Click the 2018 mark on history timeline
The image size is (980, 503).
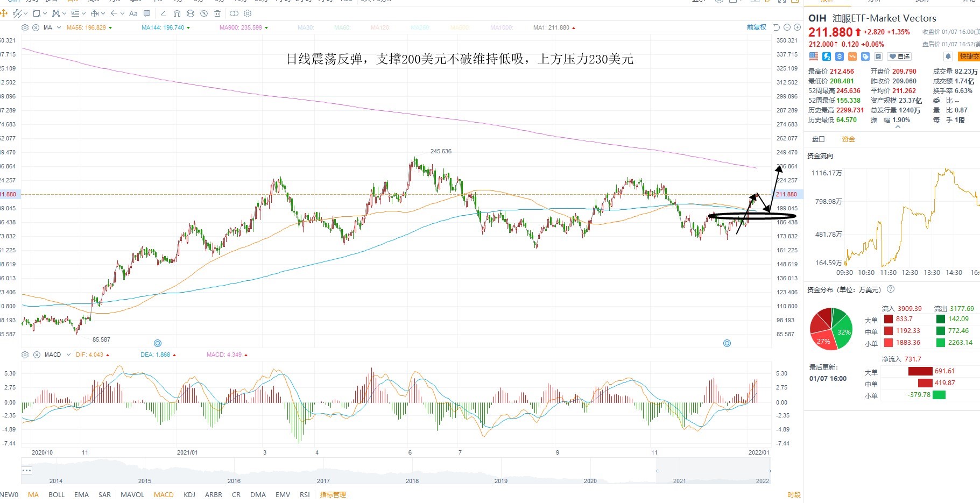point(412,481)
